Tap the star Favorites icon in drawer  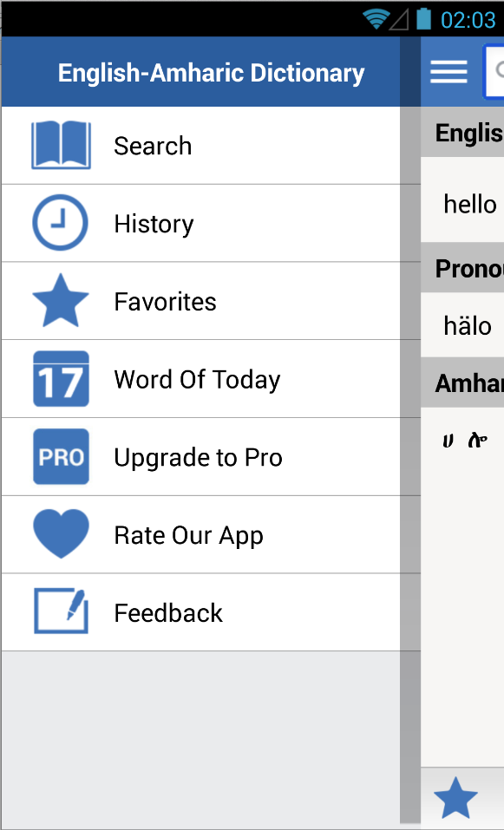[x=61, y=300]
